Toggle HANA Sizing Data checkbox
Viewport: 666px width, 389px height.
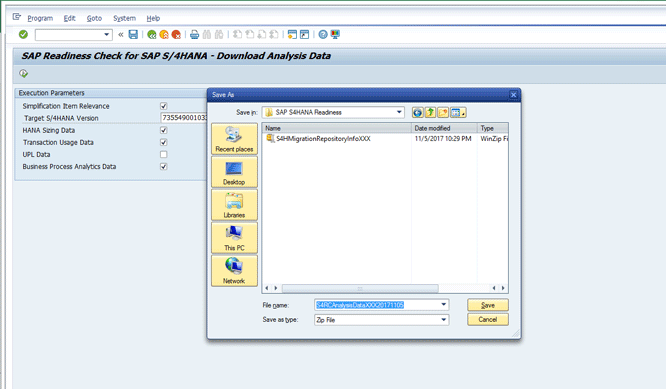click(x=164, y=130)
